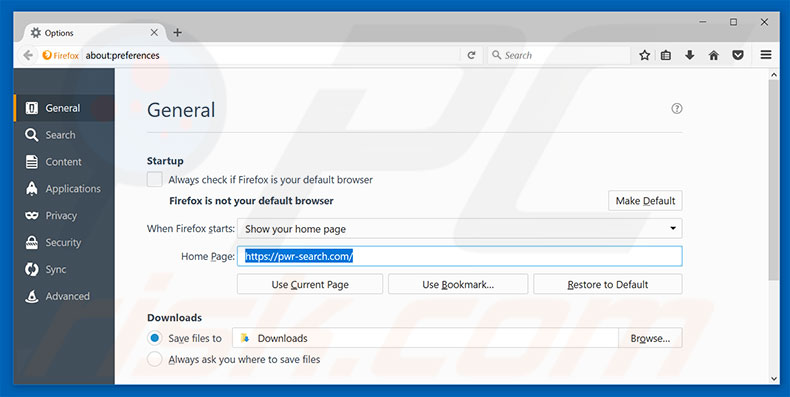Click the Make Default button
The image size is (790, 397).
[645, 201]
